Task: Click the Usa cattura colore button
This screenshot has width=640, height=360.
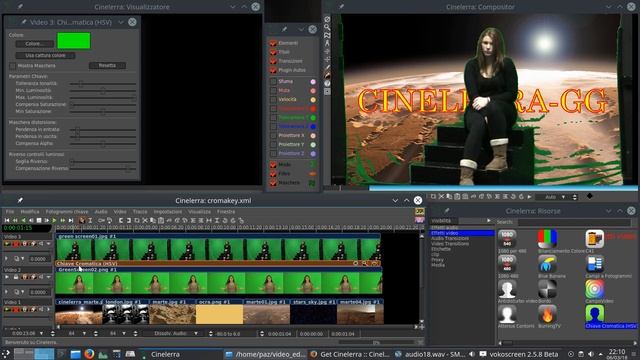Action: click(45, 55)
